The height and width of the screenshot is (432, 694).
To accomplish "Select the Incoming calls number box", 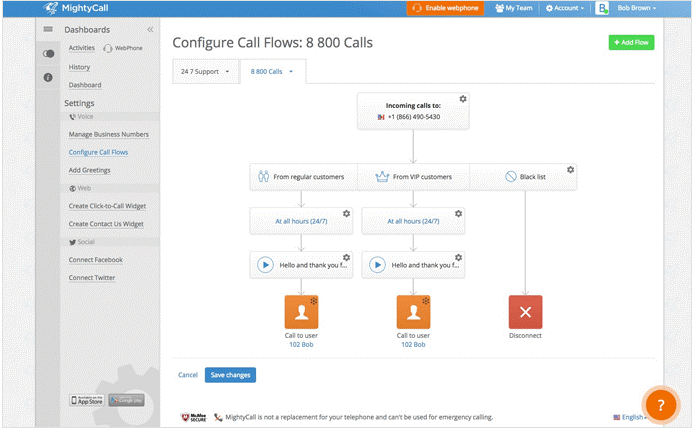I will (x=413, y=111).
